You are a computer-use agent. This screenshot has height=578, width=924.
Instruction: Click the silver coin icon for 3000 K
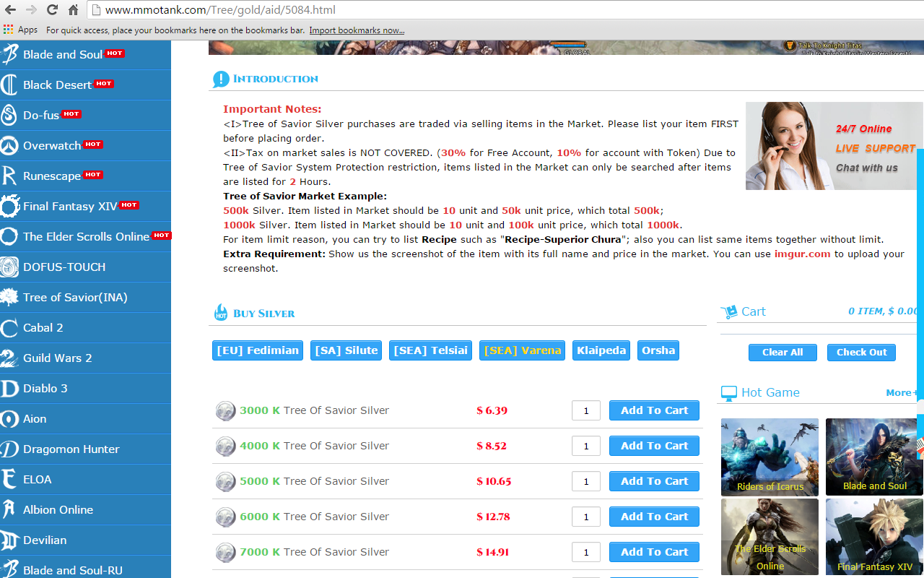click(x=225, y=411)
